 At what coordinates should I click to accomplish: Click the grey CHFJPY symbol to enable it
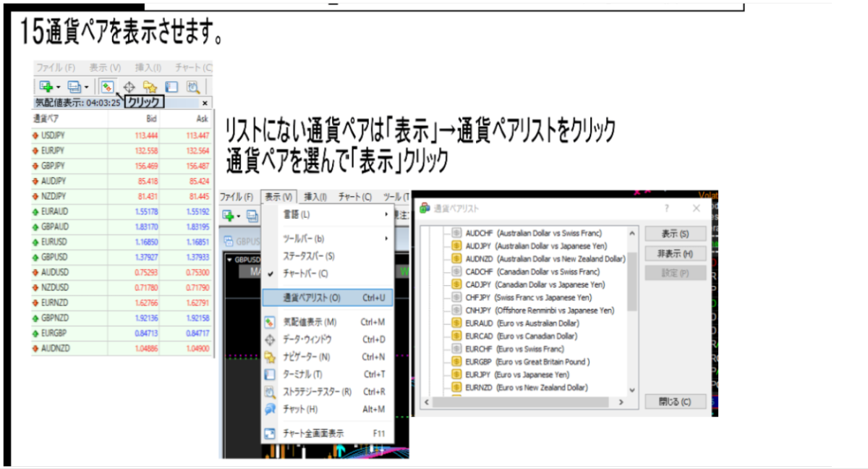[x=456, y=297]
